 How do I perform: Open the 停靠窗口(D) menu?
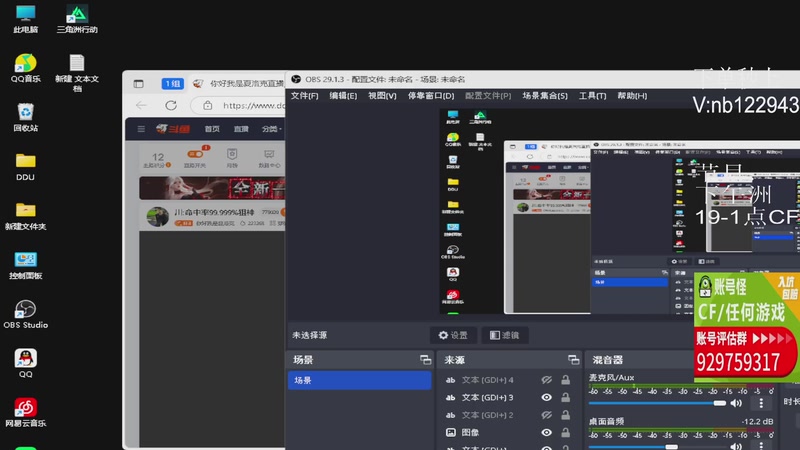click(x=431, y=95)
